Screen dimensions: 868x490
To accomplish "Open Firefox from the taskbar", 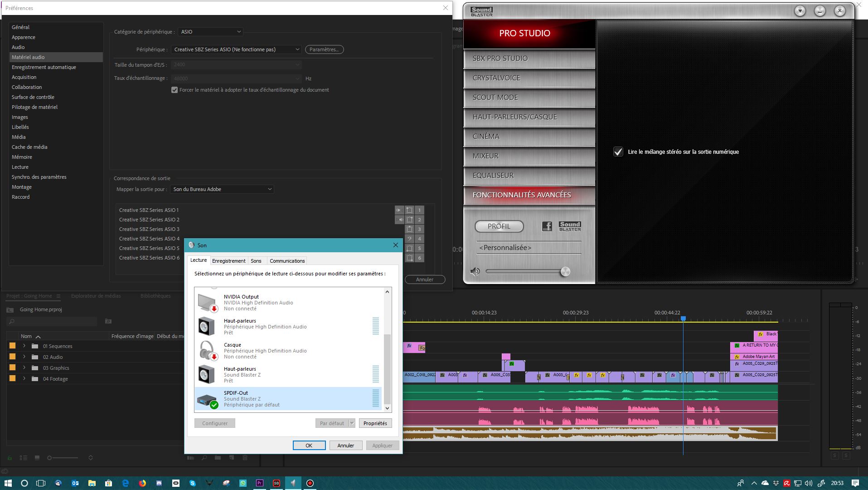I will 142,483.
